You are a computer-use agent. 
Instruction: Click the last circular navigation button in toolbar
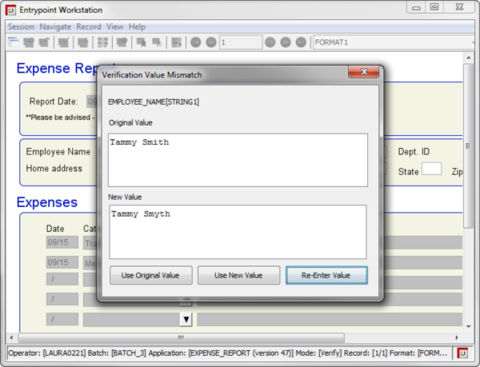click(301, 42)
